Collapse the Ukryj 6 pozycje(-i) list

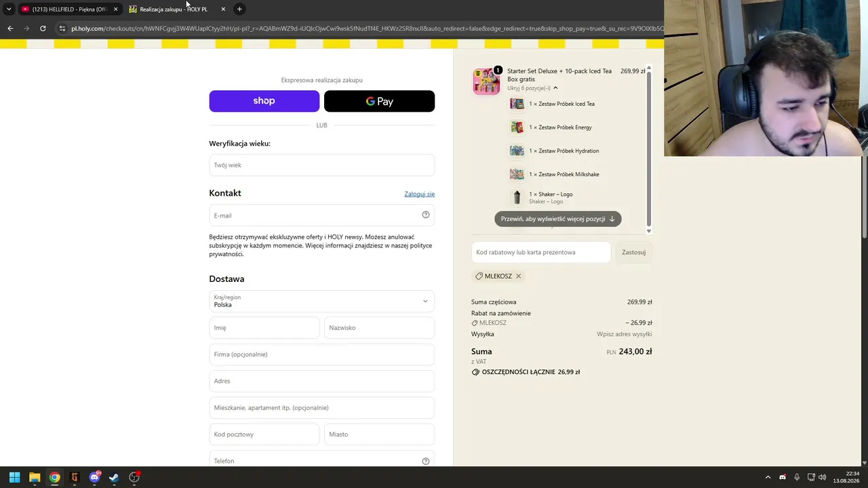[533, 88]
